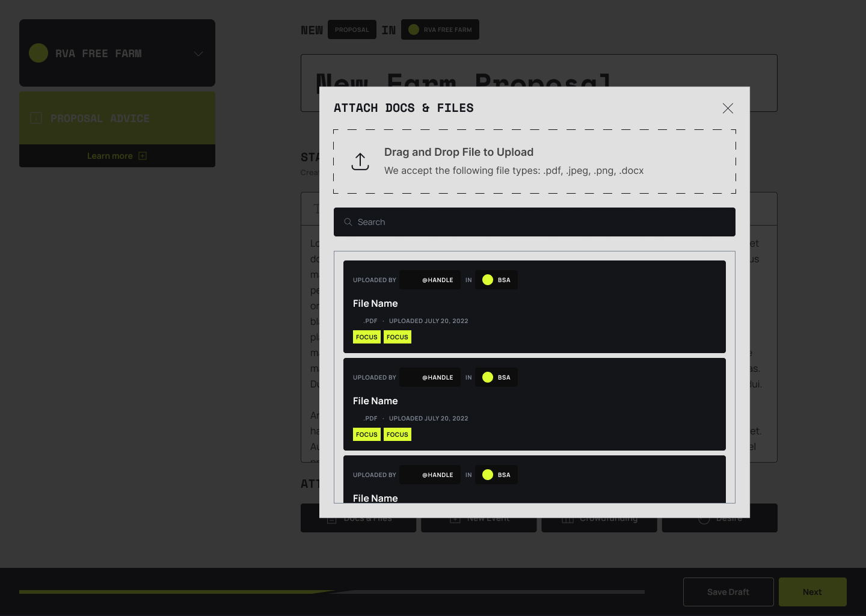Click the Next button
This screenshot has height=616, width=866.
tap(812, 592)
